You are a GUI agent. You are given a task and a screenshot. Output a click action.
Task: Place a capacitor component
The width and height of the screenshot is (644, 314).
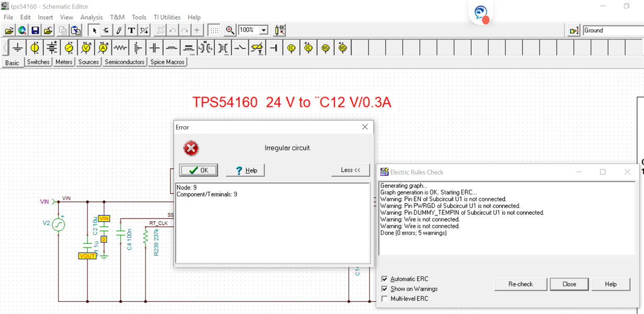click(x=154, y=48)
